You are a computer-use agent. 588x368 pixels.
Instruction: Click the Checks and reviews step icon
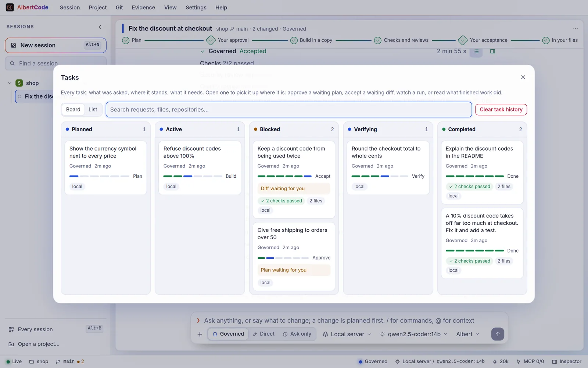377,40
